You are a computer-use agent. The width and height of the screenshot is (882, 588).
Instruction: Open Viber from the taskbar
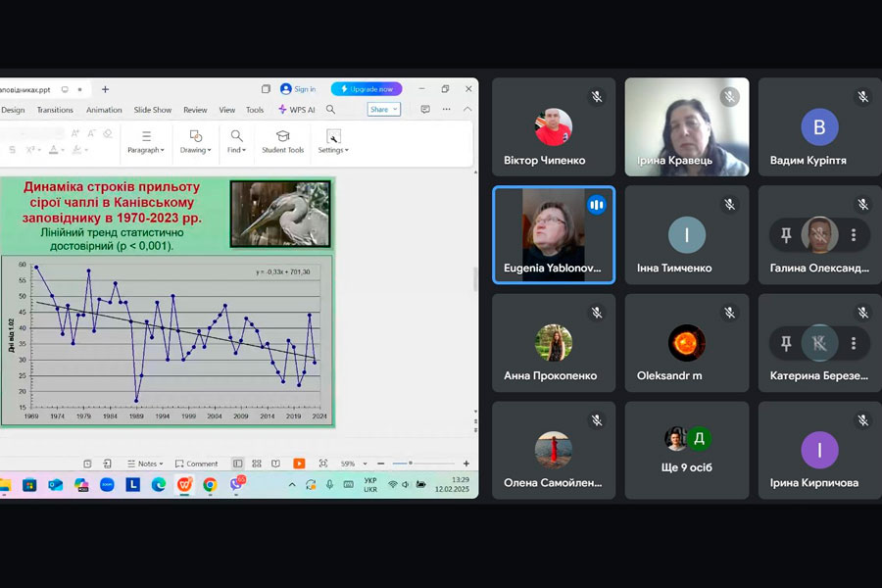(x=236, y=484)
